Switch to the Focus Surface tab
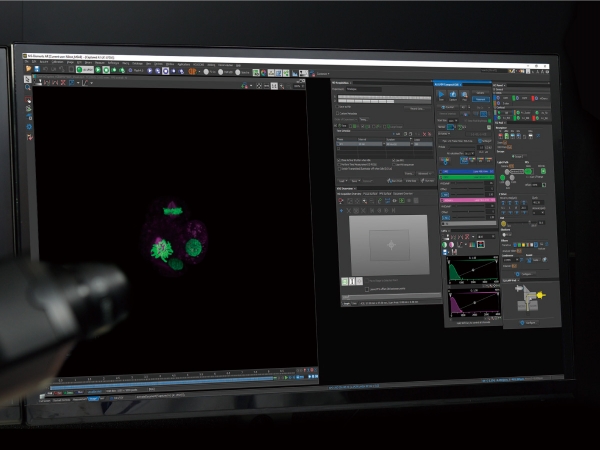600x450 pixels. 370,194
